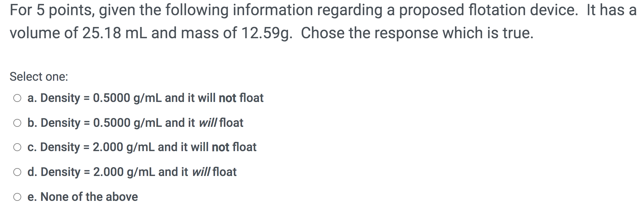Select radio button for option b
This screenshot has height=213, width=644.
17,122
